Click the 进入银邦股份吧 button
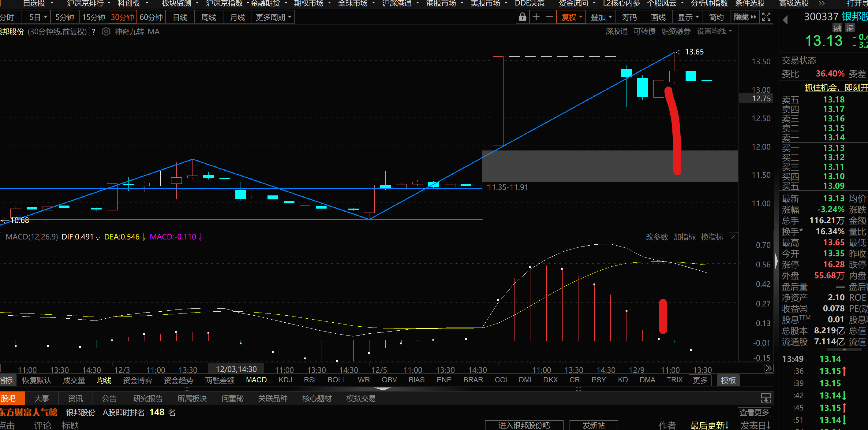The height and width of the screenshot is (430, 868). pyautogui.click(x=524, y=425)
